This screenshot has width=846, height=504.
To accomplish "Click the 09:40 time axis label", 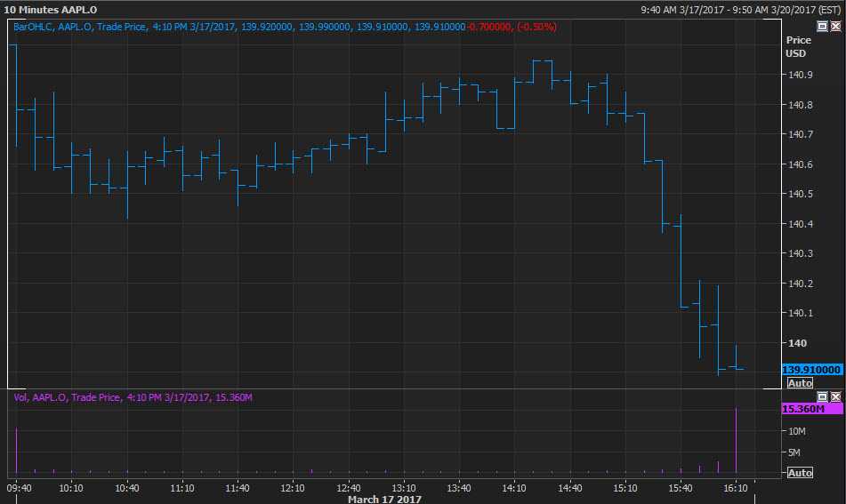I will pyautogui.click(x=20, y=488).
